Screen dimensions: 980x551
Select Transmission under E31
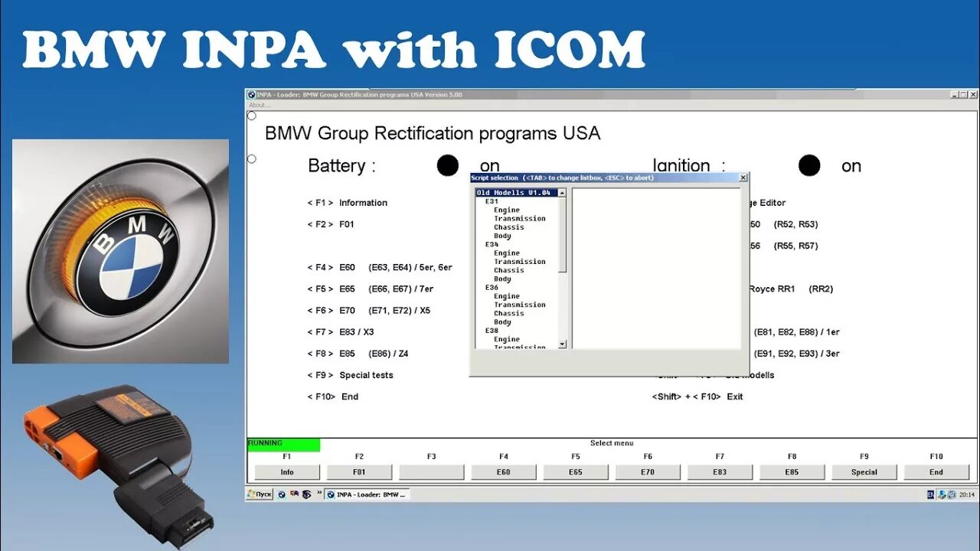click(x=520, y=219)
